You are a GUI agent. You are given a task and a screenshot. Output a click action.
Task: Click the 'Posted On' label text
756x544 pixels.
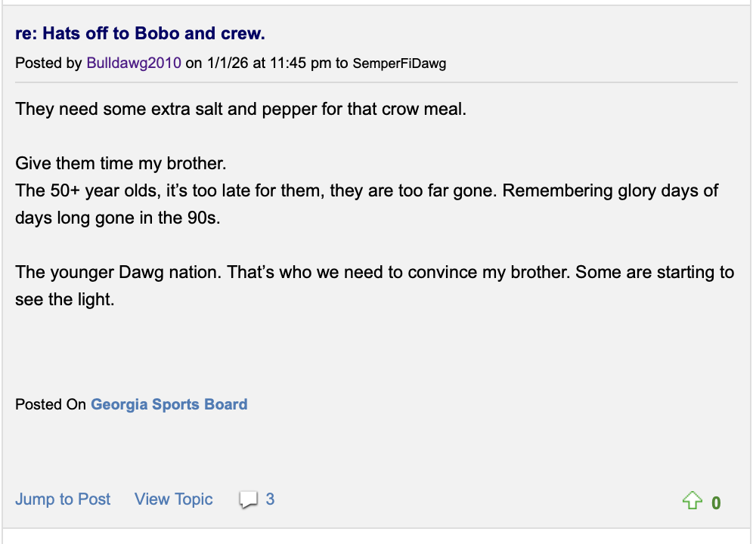[51, 404]
